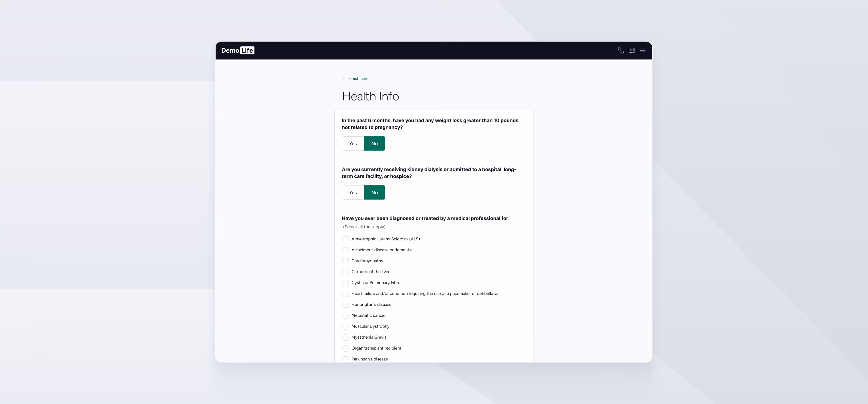Choose No for kidney dialysis question
This screenshot has height=404, width=868.
click(x=374, y=192)
